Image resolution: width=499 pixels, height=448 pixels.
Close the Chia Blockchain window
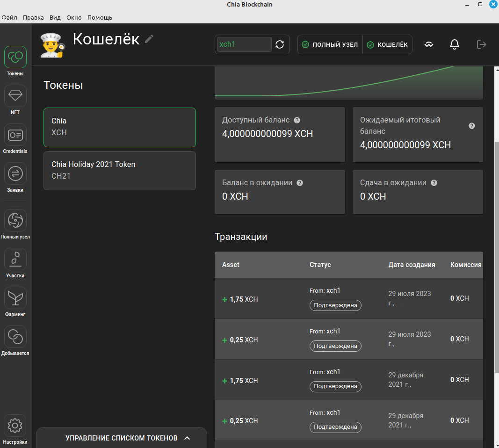[x=493, y=5]
